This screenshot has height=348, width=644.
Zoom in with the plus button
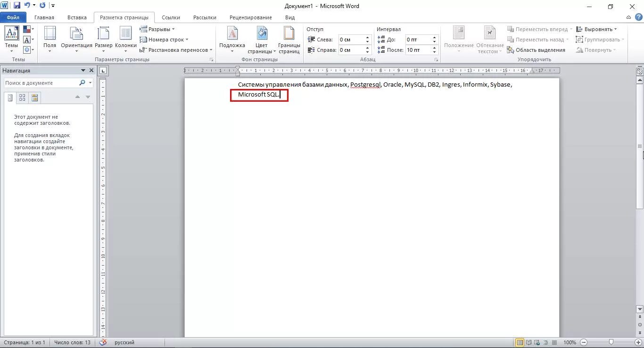point(638,342)
